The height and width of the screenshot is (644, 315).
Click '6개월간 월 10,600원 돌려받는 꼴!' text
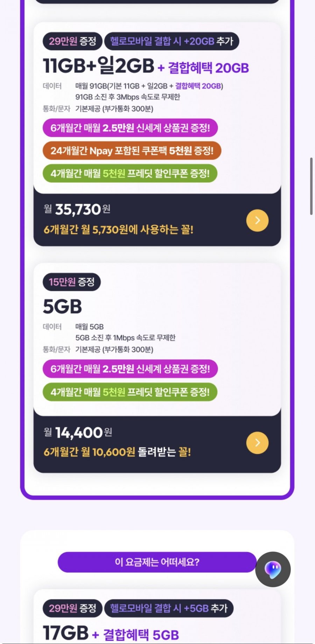click(x=117, y=452)
